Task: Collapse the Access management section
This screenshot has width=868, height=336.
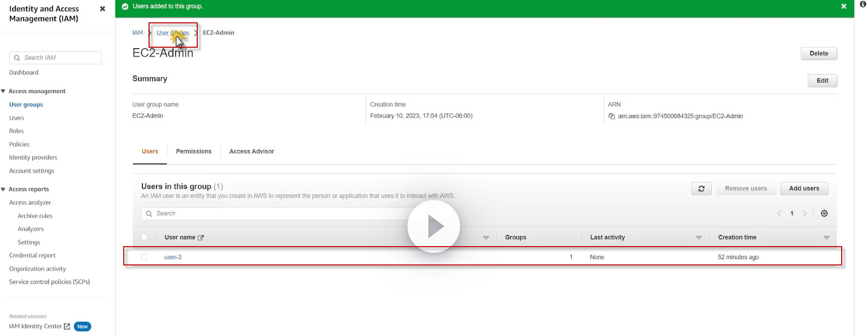Action: 3,91
